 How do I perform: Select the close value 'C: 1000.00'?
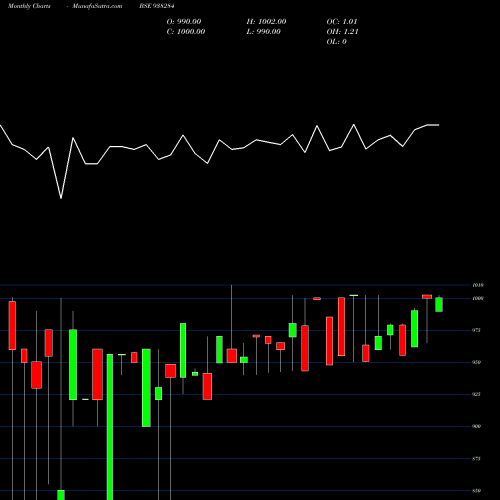pyautogui.click(x=186, y=32)
